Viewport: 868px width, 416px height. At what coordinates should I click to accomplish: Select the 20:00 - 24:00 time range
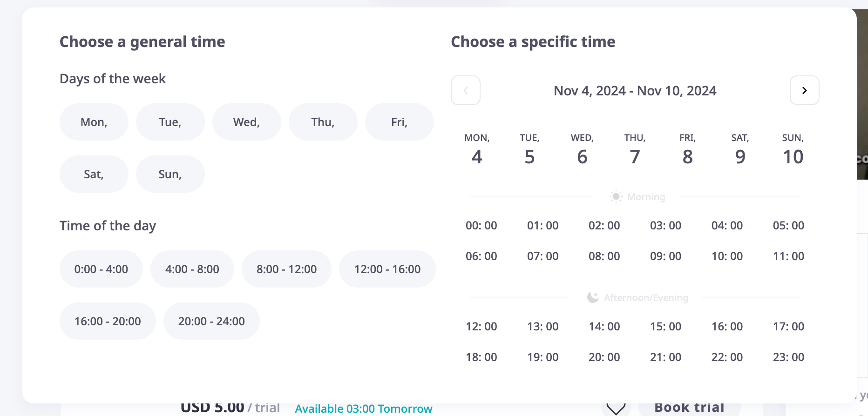(x=211, y=321)
